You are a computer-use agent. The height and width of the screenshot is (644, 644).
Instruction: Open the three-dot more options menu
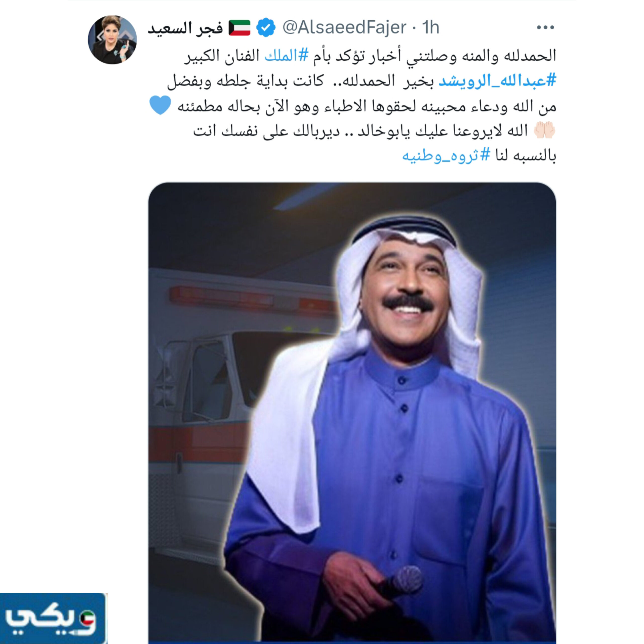[x=545, y=27]
